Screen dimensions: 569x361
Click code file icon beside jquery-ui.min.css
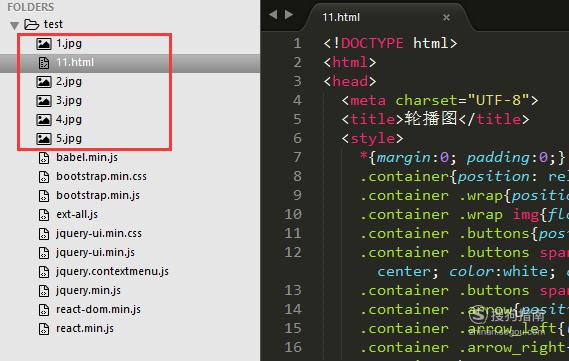tap(44, 234)
